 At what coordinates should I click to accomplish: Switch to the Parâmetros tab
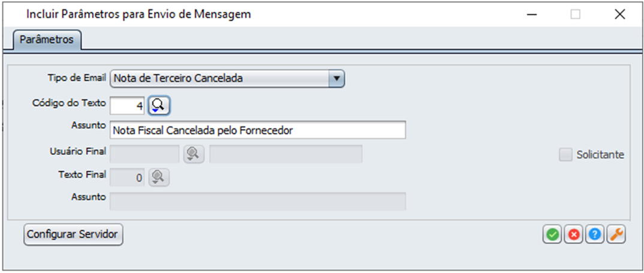point(47,40)
